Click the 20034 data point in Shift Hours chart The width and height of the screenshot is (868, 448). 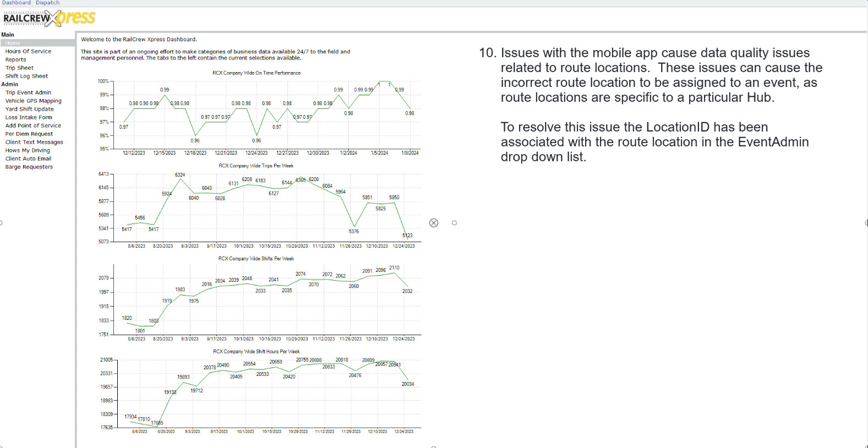(x=408, y=384)
